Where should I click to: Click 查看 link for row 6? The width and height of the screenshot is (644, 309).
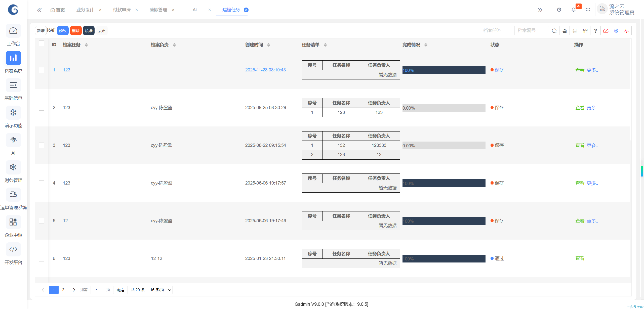(580, 258)
